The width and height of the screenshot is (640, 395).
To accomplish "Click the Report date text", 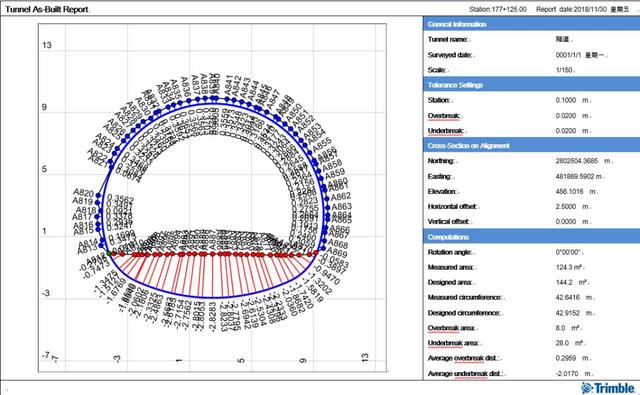I will 582,9.
